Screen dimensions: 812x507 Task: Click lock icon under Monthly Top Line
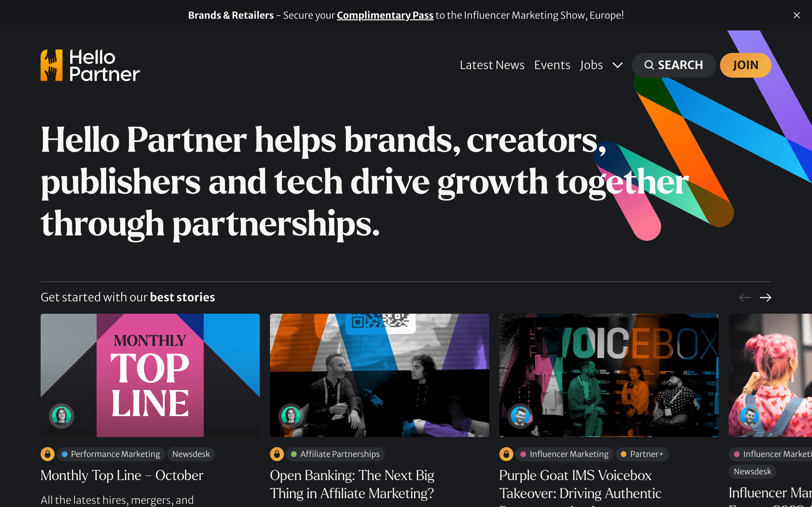coord(48,454)
